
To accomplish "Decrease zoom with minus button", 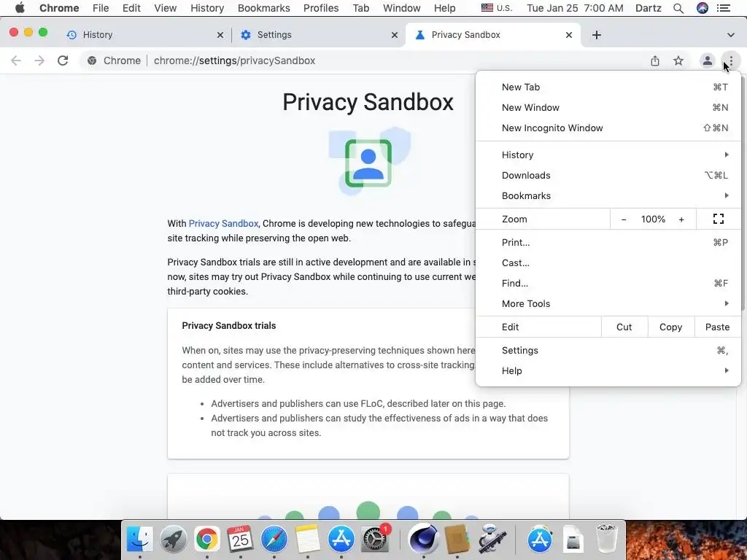I will point(624,219).
